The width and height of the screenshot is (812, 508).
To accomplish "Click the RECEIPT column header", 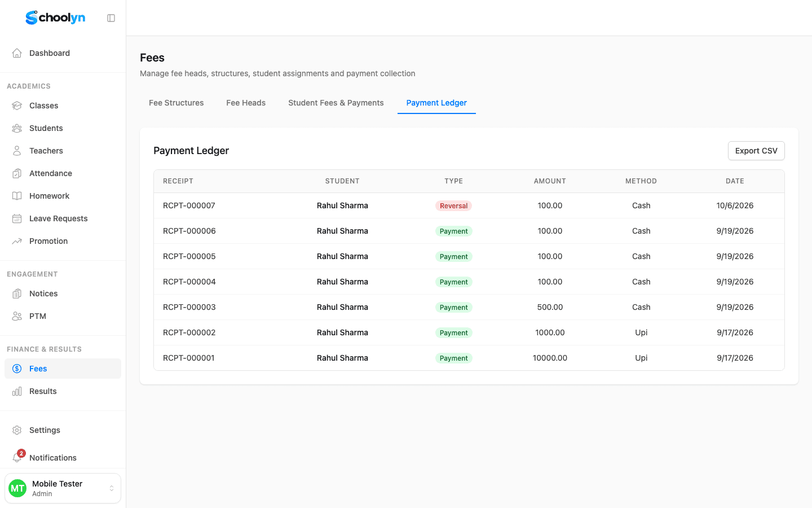I will [x=178, y=181].
